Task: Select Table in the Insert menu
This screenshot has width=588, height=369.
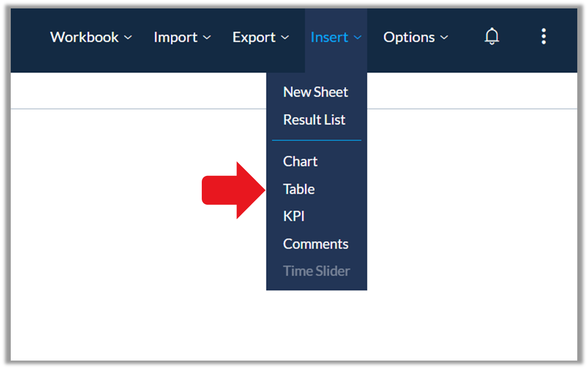Action: [x=299, y=189]
